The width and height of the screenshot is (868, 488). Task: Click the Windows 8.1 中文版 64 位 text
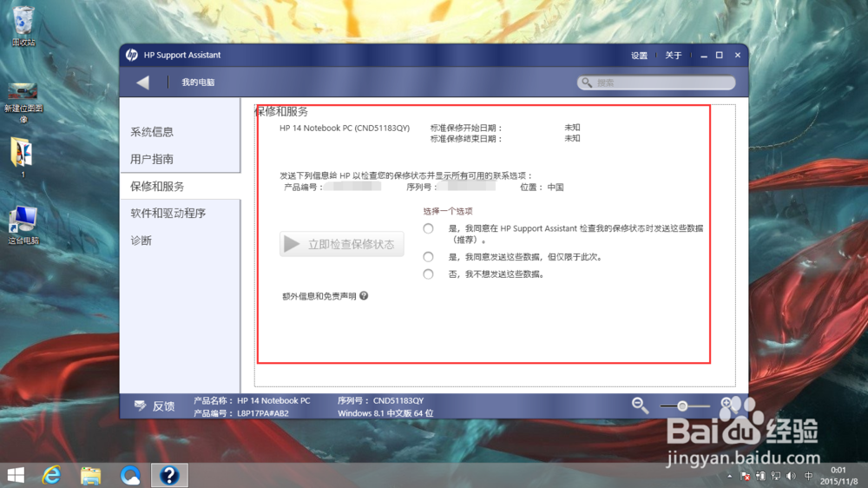(x=385, y=413)
